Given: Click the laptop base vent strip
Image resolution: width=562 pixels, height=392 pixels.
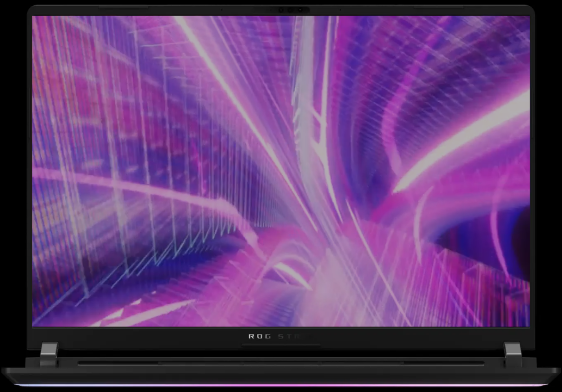Looking at the screenshot, I should tap(281, 363).
